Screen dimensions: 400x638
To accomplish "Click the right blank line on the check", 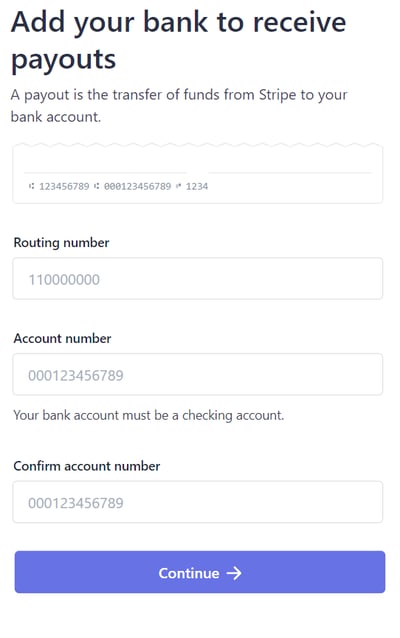I will tap(290, 173).
